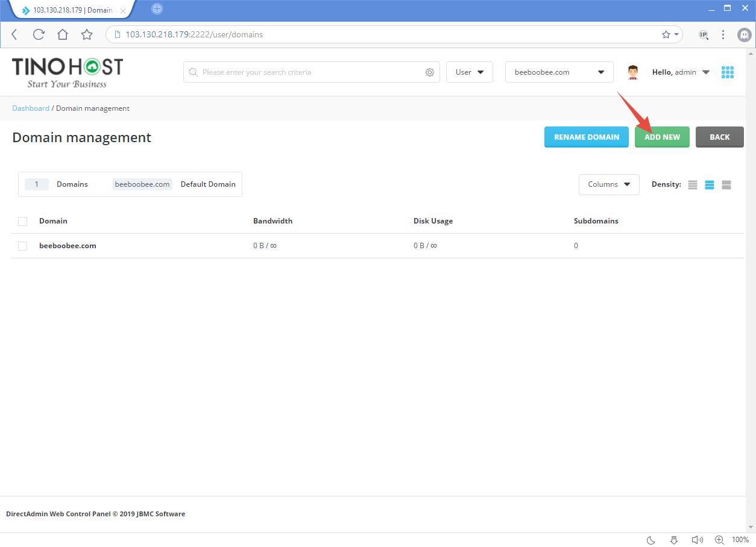Click the TinoHost logo
Viewport: 756px width, 547px height.
click(x=66, y=71)
